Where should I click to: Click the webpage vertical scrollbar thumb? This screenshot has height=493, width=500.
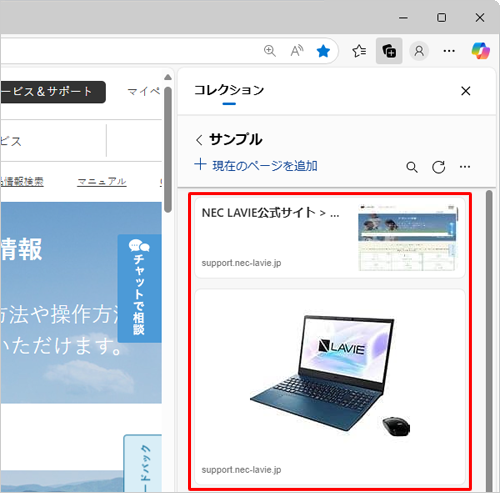pos(168,149)
